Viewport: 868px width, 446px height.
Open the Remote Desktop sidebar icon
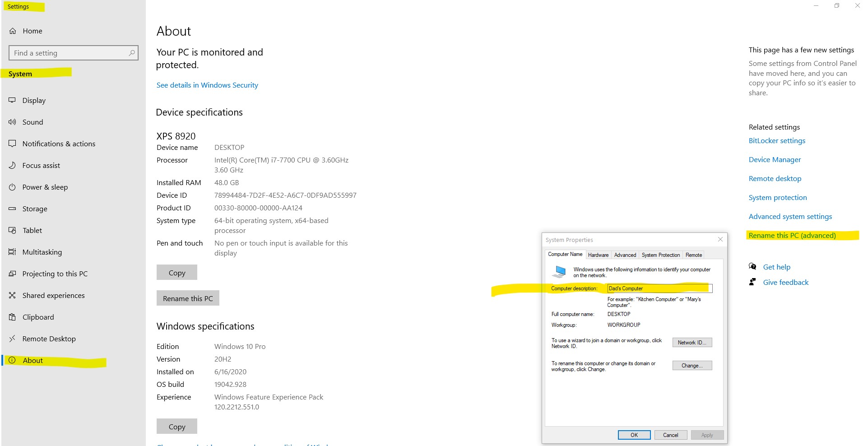click(x=12, y=339)
